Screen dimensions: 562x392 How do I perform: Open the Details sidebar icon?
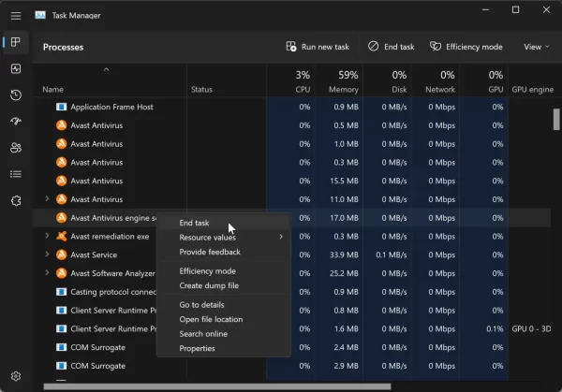(16, 174)
